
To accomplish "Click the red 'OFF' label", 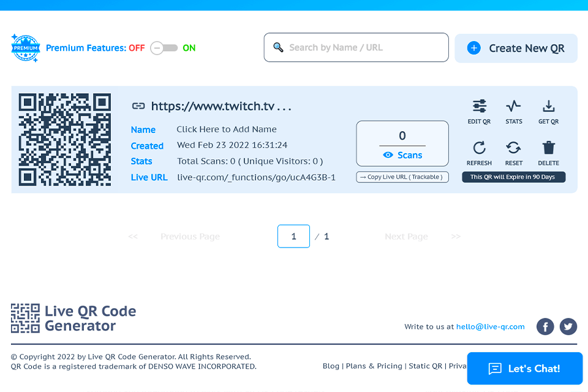I will [x=137, y=48].
